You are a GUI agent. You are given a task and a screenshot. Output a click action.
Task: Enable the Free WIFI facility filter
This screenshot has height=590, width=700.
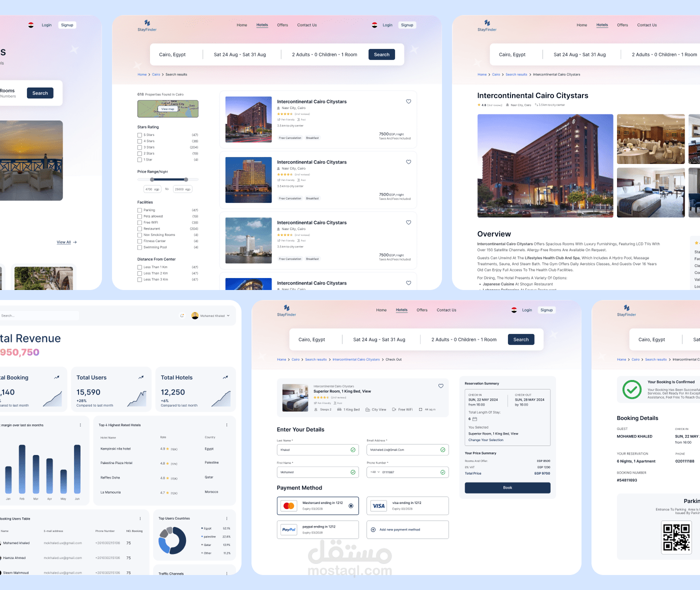click(x=139, y=222)
